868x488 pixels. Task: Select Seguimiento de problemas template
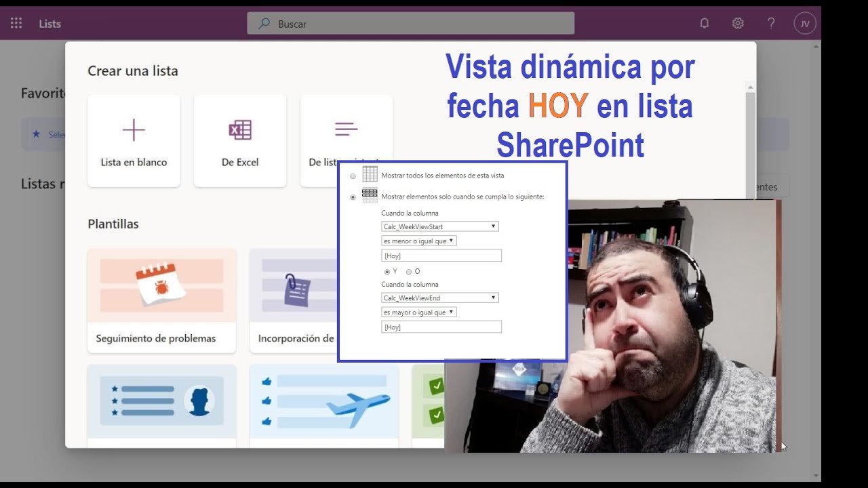click(x=161, y=301)
